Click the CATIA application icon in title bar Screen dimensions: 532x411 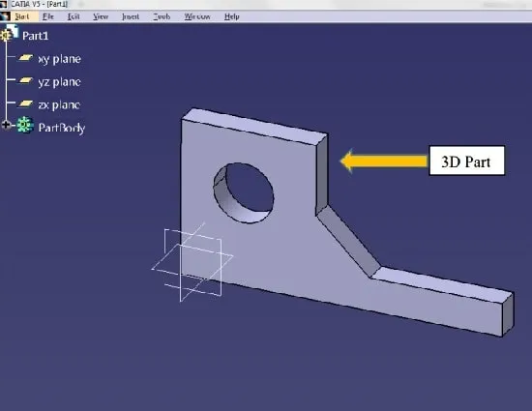[x=4, y=4]
